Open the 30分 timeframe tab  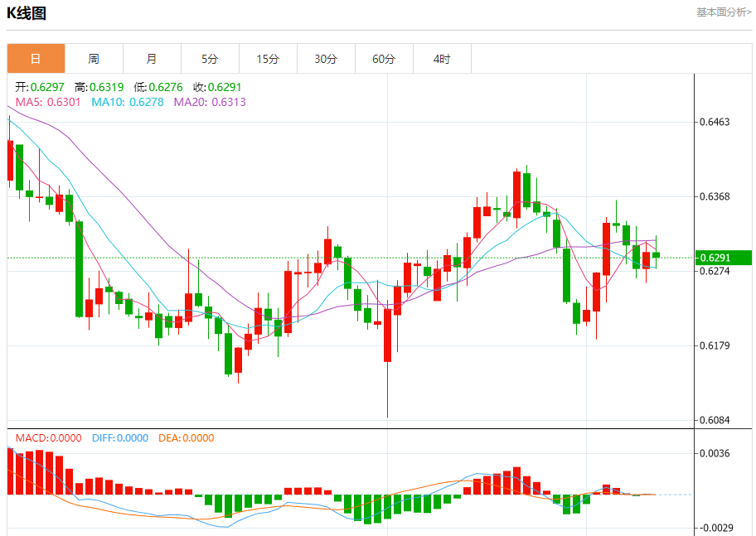click(x=326, y=59)
